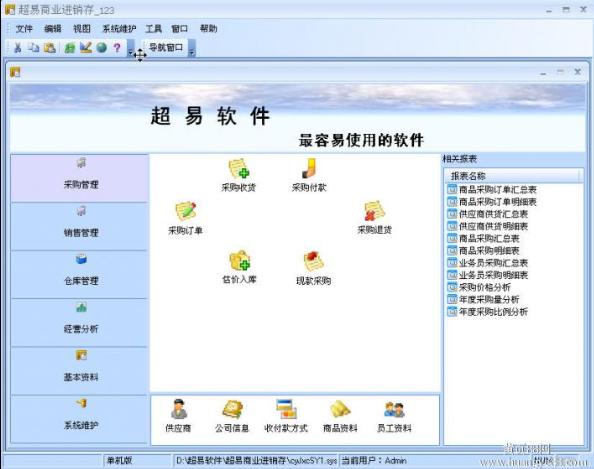Open the 公司信息 company info icon
594x469 pixels.
coord(232,416)
